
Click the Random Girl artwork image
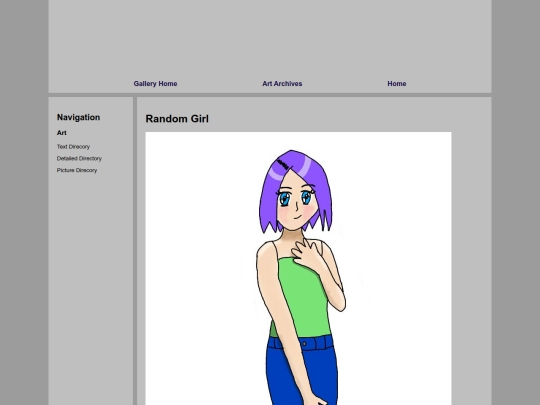tap(298, 268)
